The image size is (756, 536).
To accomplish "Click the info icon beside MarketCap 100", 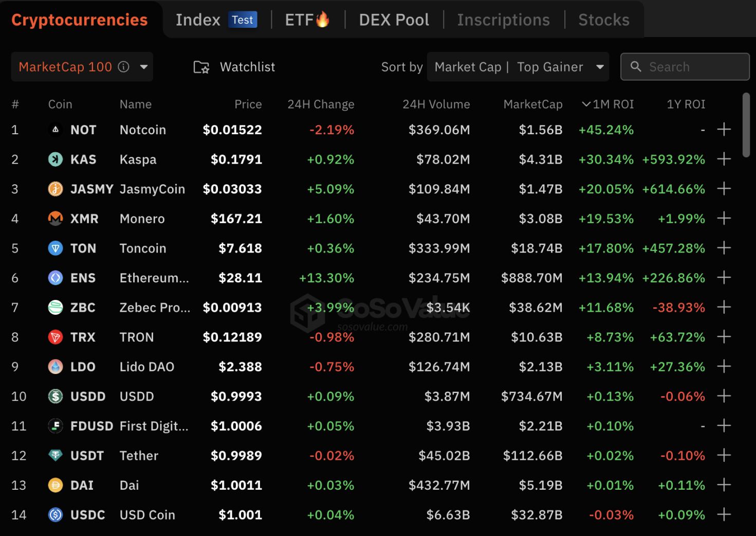I will point(124,67).
